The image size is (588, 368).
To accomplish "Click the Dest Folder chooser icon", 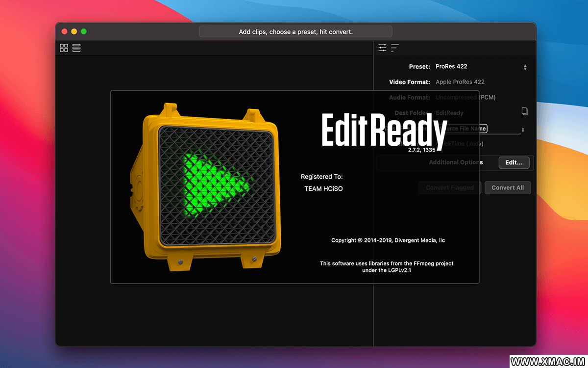I will tap(524, 112).
